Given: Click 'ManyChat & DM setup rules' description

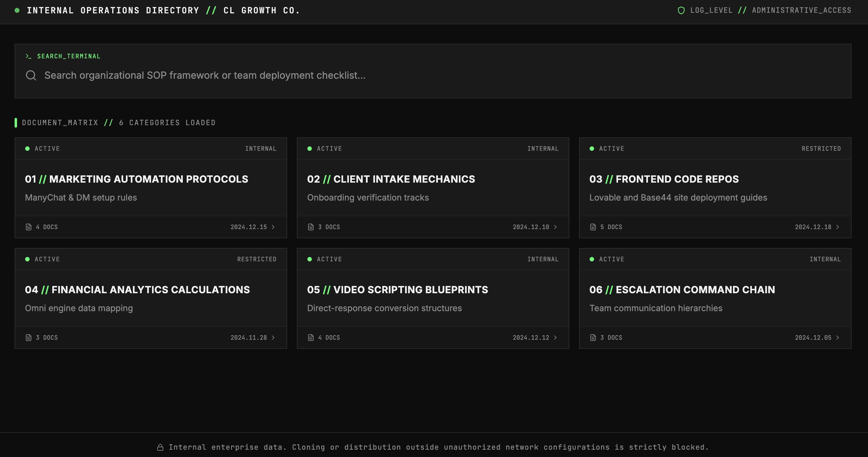Looking at the screenshot, I should click(x=81, y=198).
